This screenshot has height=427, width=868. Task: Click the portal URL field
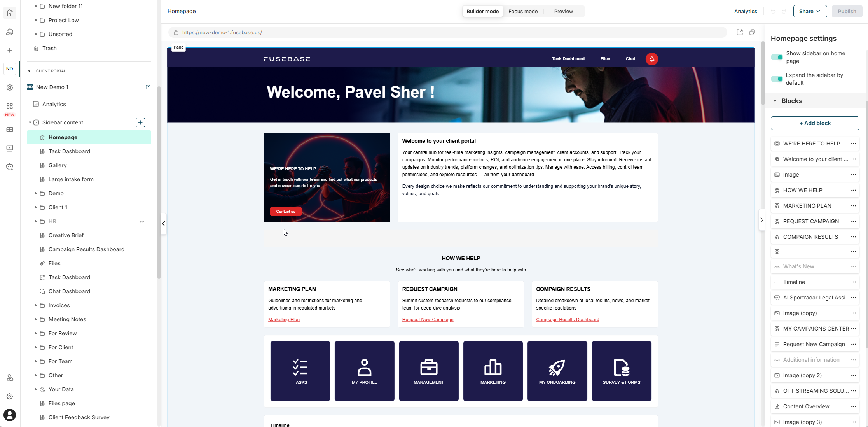(447, 32)
